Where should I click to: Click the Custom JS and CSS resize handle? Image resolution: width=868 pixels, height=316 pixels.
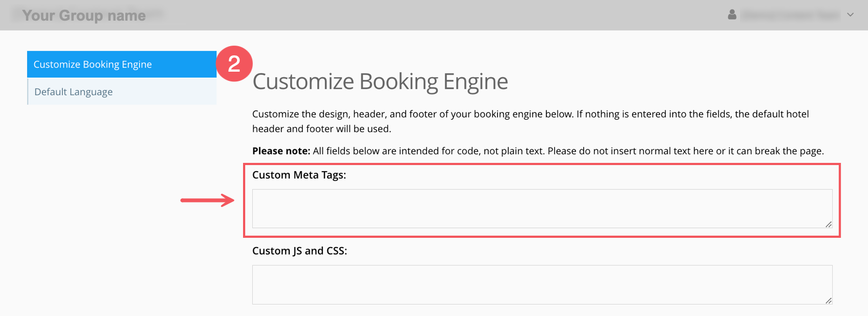[x=828, y=300]
